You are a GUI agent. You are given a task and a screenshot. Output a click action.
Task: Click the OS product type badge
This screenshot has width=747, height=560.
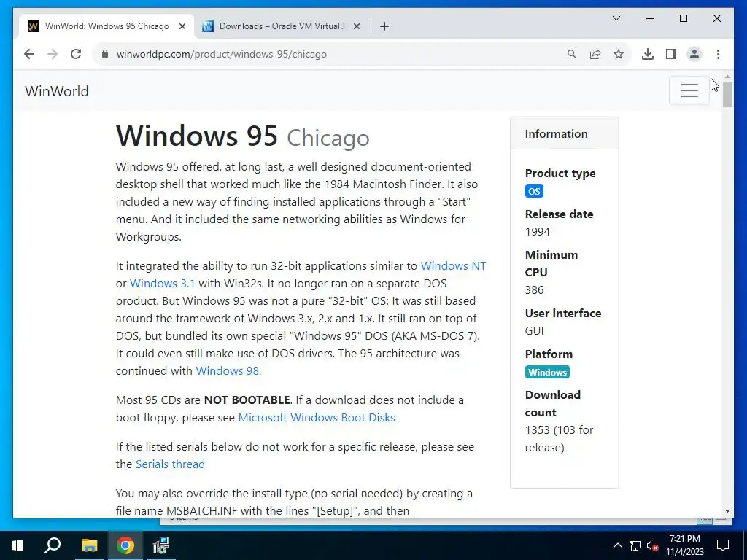coord(534,192)
